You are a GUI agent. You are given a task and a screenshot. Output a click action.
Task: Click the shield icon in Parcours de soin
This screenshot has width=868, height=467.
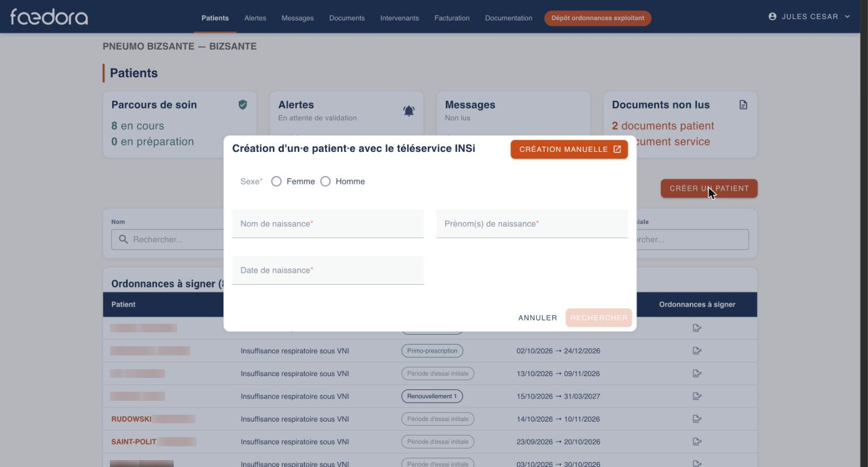pos(243,105)
